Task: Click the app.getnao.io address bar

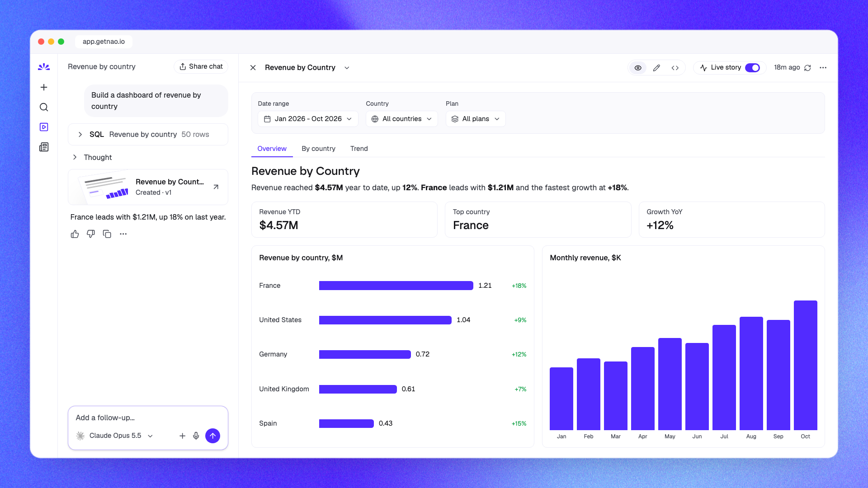Action: [104, 42]
